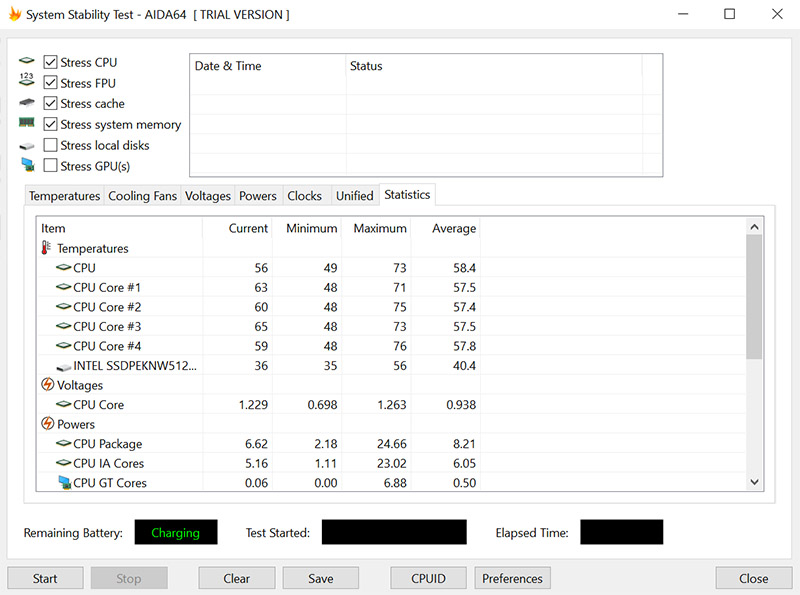Click the cache chip icon beside Stress cache
Image resolution: width=800 pixels, height=595 pixels.
[27, 103]
